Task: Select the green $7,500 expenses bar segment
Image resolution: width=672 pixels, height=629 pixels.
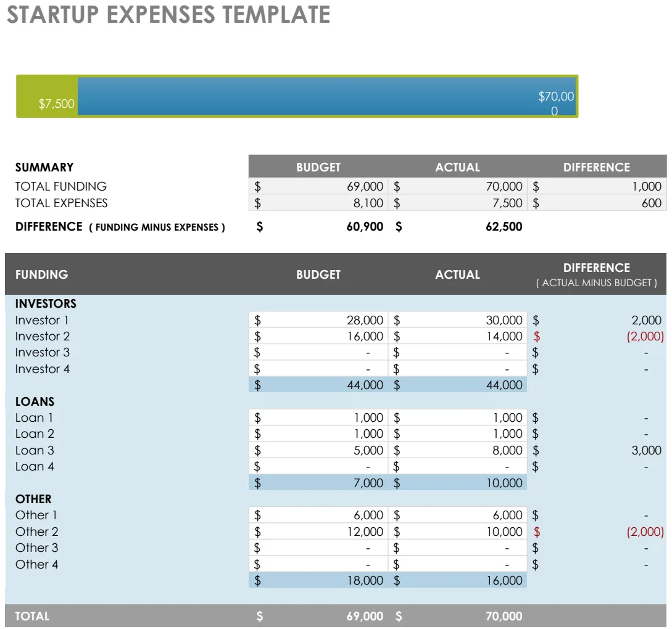Action: pyautogui.click(x=47, y=96)
